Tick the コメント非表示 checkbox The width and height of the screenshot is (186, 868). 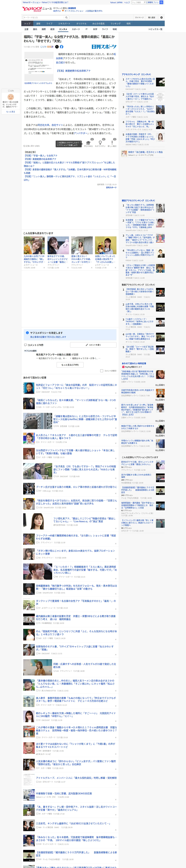coord(102,371)
